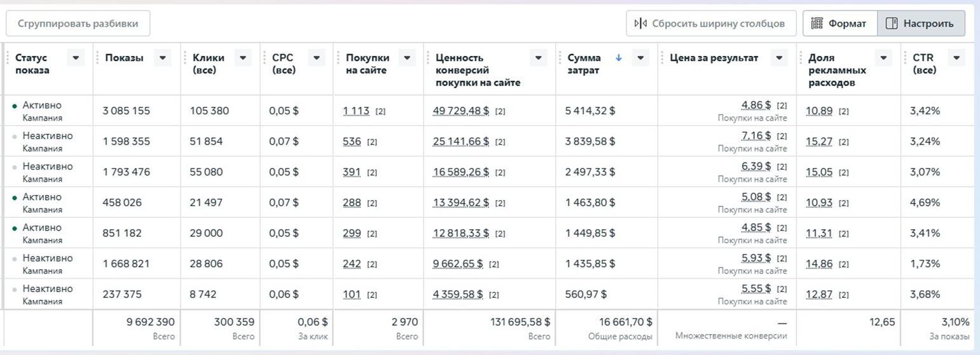Click cost per result 4,86 $
Viewport: 980px width, 355px height.
pos(756,105)
